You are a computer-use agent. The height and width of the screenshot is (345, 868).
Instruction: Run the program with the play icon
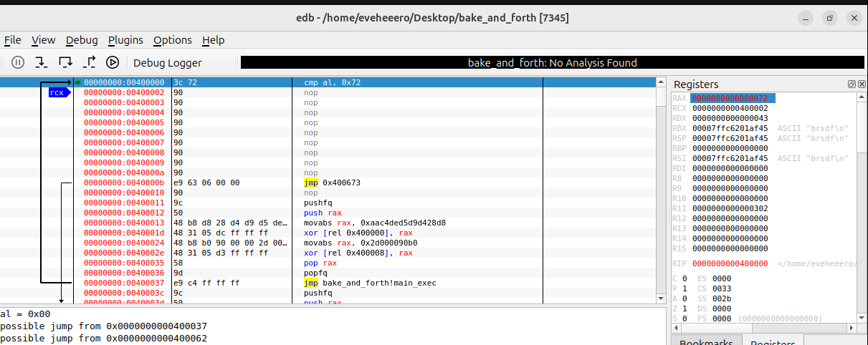[x=113, y=62]
